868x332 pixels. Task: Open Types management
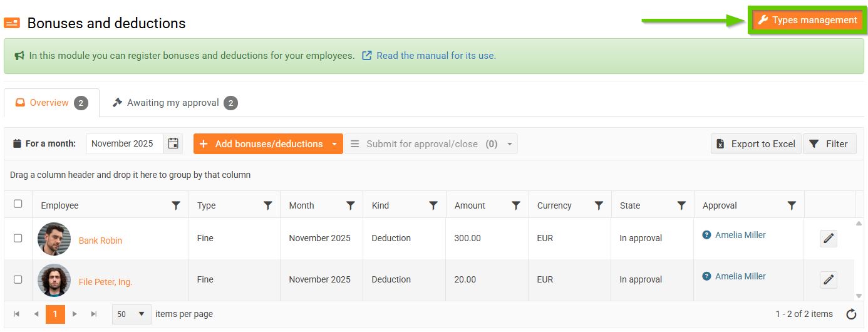pyautogui.click(x=807, y=20)
